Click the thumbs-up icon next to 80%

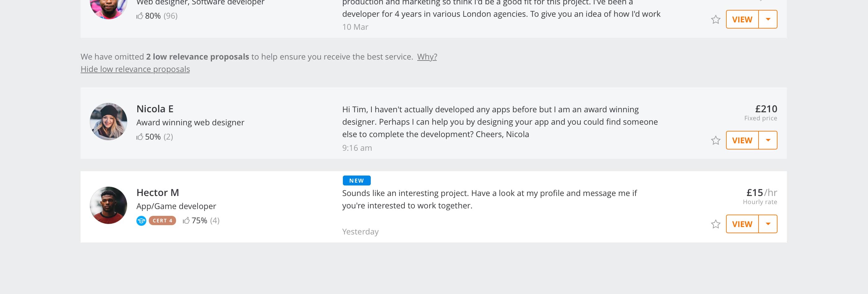click(139, 16)
